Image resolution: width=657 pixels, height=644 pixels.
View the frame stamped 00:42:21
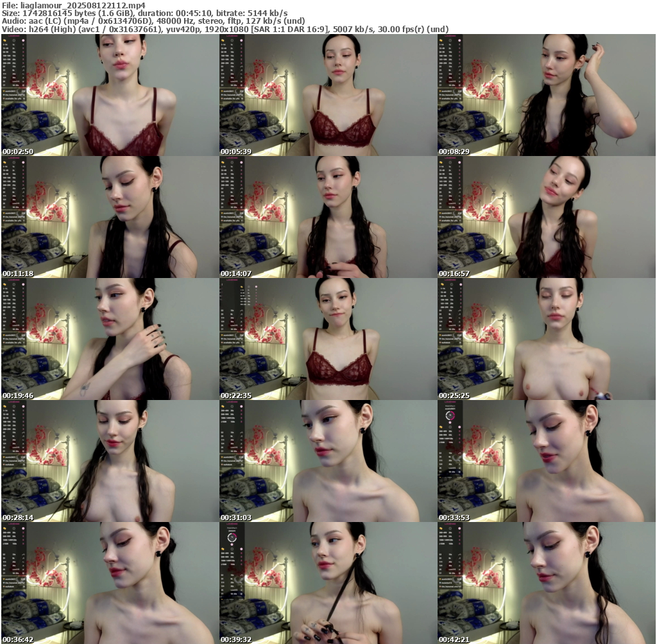coord(547,583)
